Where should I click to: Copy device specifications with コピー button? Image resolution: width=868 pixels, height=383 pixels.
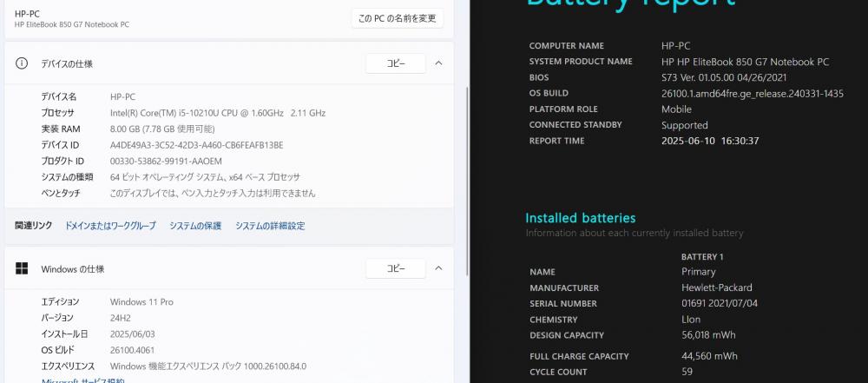tap(395, 63)
